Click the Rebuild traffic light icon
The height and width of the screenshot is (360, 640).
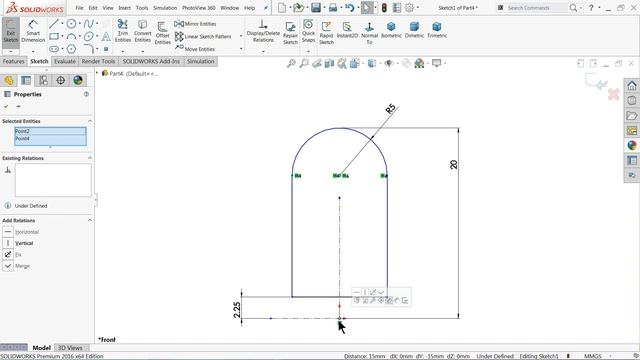[x=384, y=8]
